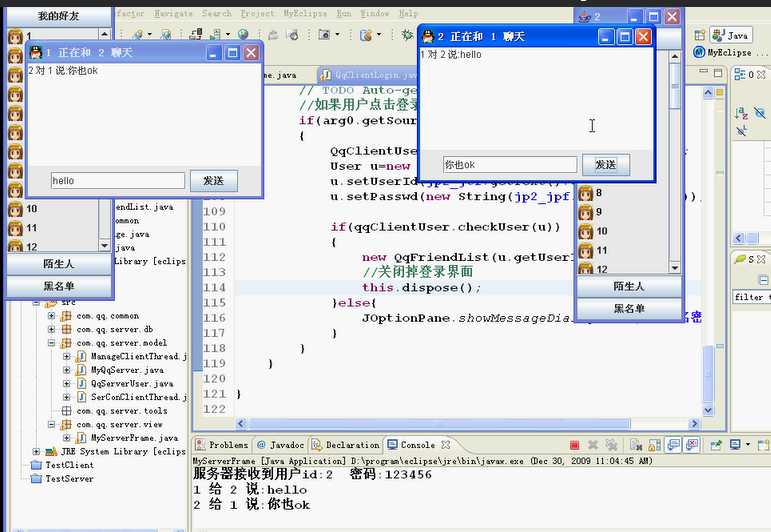Image resolution: width=771 pixels, height=532 pixels.
Task: Select the 我的好友 header in left list
Action: point(59,16)
